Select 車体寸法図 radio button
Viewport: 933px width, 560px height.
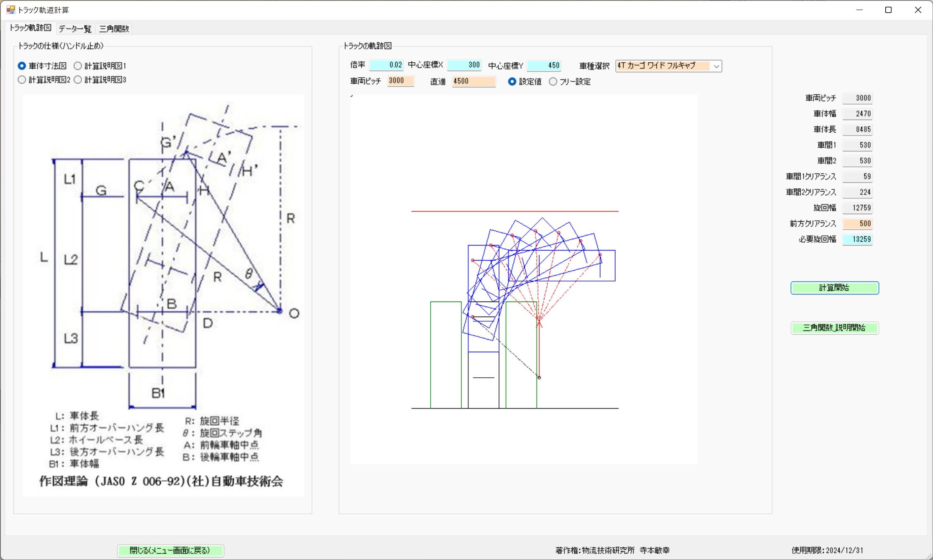pyautogui.click(x=22, y=66)
